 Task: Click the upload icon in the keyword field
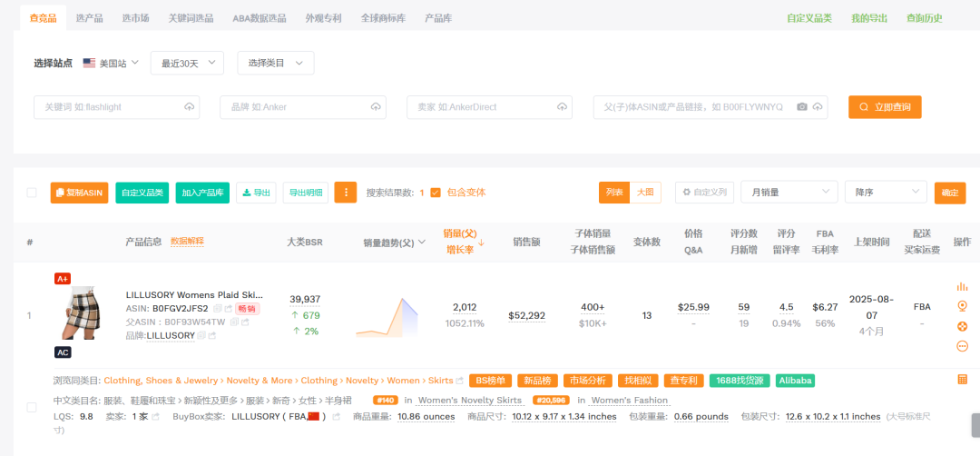point(190,107)
